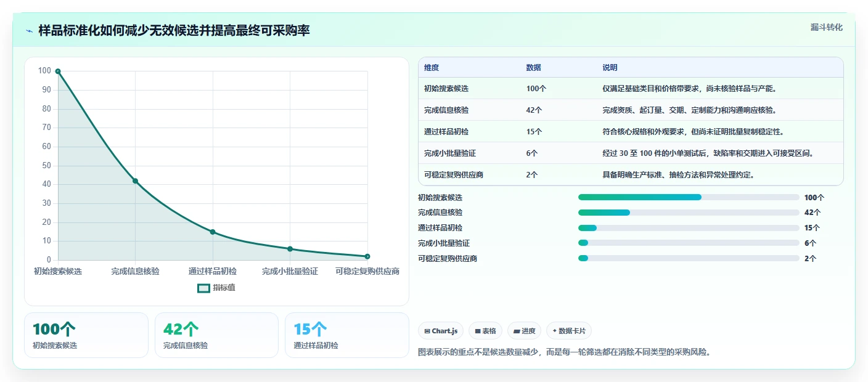Click the 42个 cell in the table
The width and height of the screenshot is (868, 382).
[x=534, y=110]
